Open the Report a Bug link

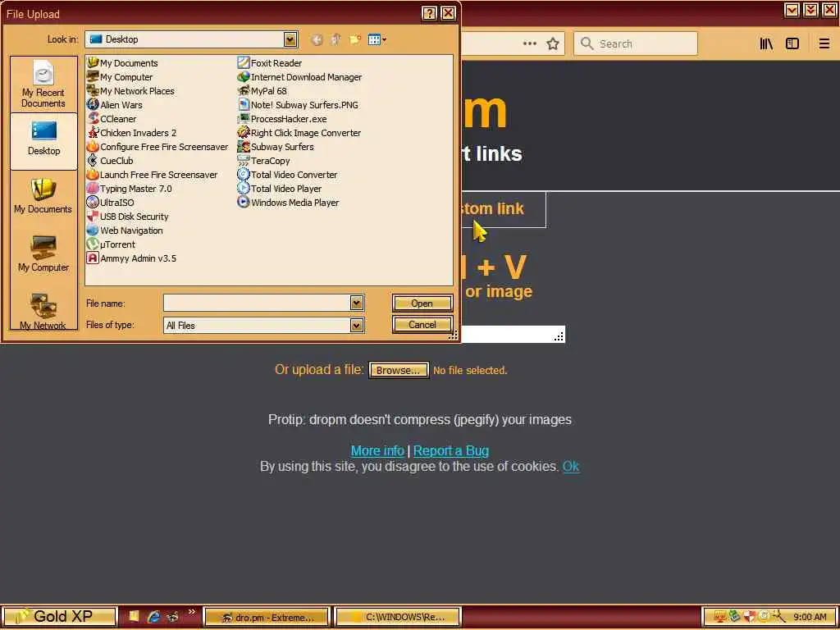451,450
